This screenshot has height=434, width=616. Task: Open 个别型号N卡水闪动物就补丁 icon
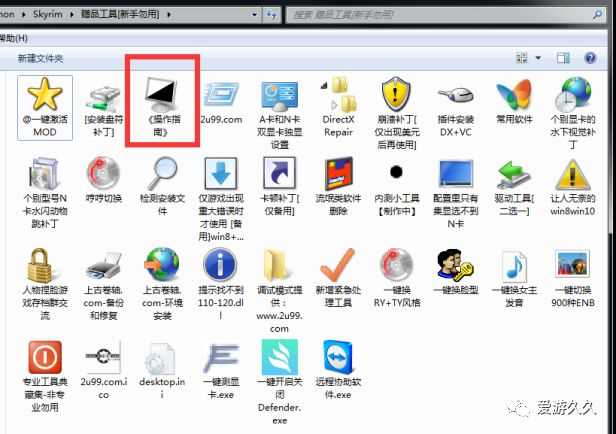[x=44, y=174]
